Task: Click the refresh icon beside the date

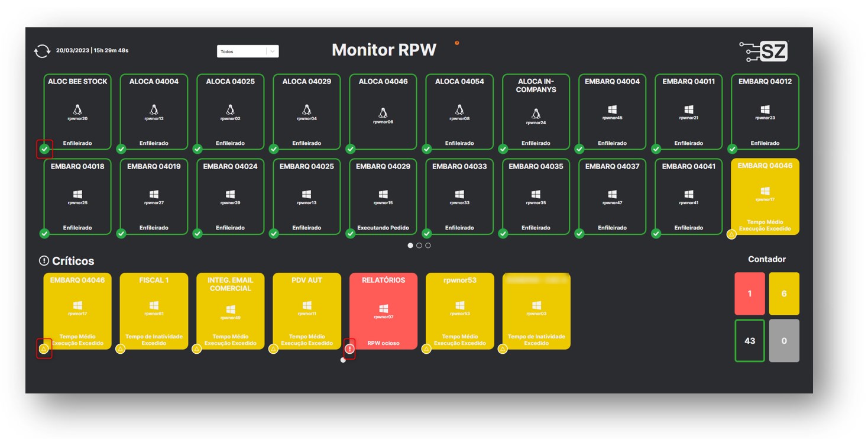Action: tap(42, 51)
